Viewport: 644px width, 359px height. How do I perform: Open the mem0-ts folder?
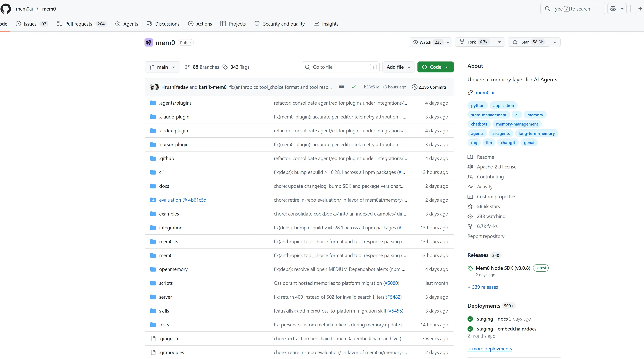[168, 242]
